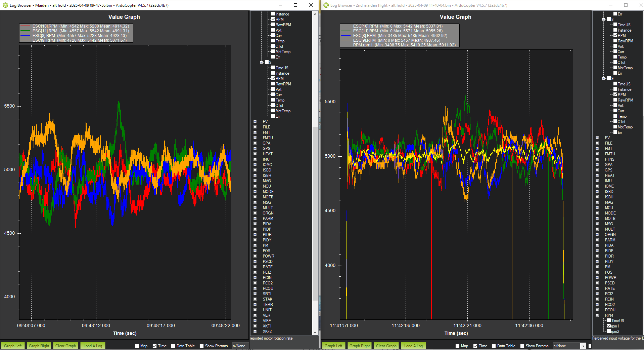
Task: Enable Data Table in the left window
Action: tap(173, 346)
